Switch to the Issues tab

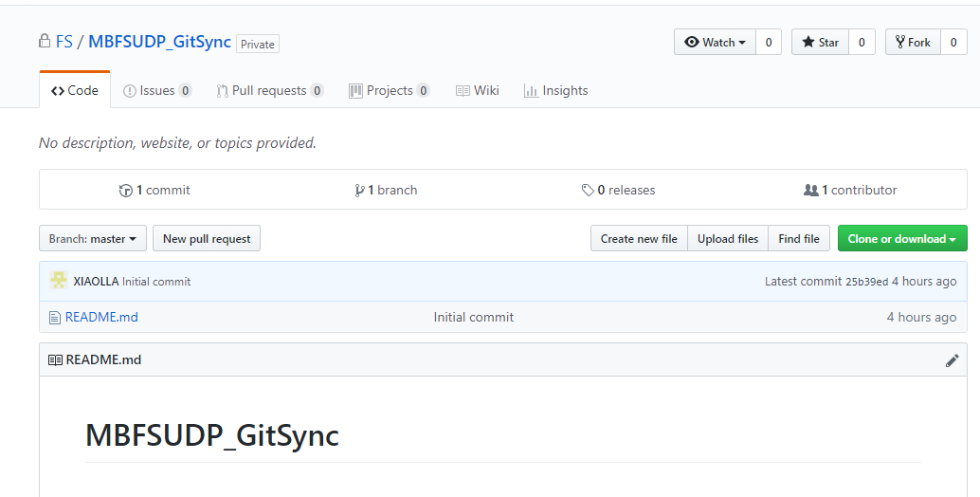click(156, 91)
